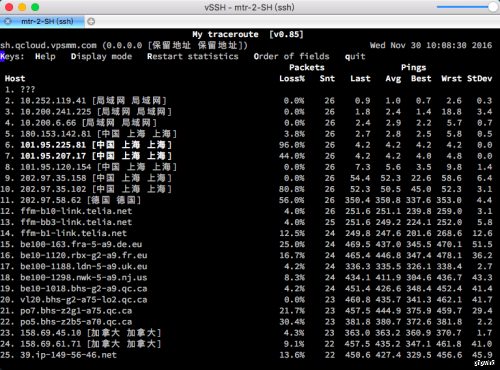
Task: Click the Last column header
Action: click(360, 79)
